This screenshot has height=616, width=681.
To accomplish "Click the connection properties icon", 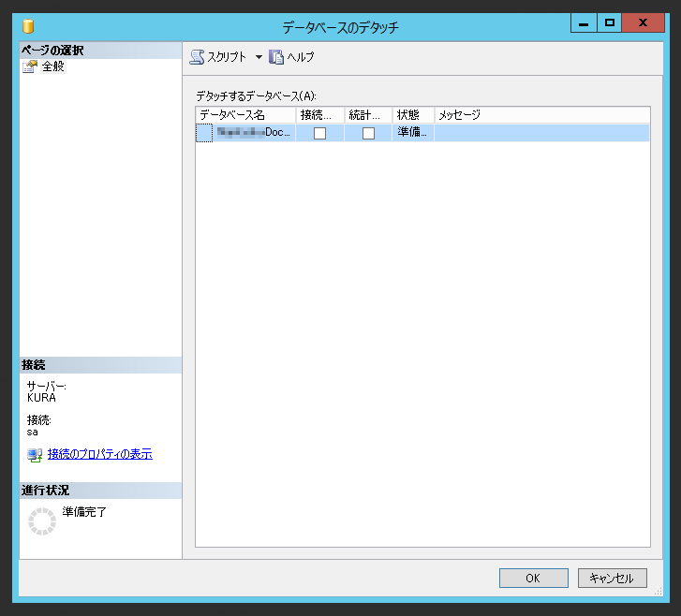I will pyautogui.click(x=35, y=455).
